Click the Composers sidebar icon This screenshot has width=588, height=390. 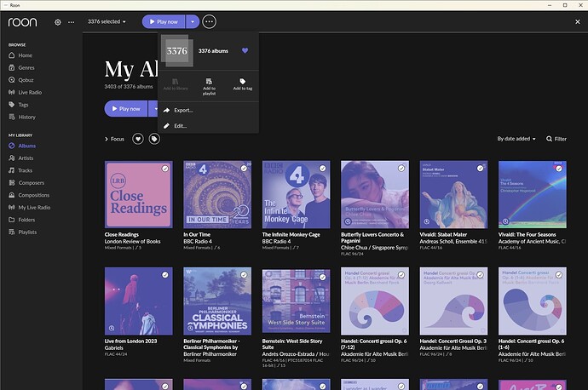tap(12, 183)
